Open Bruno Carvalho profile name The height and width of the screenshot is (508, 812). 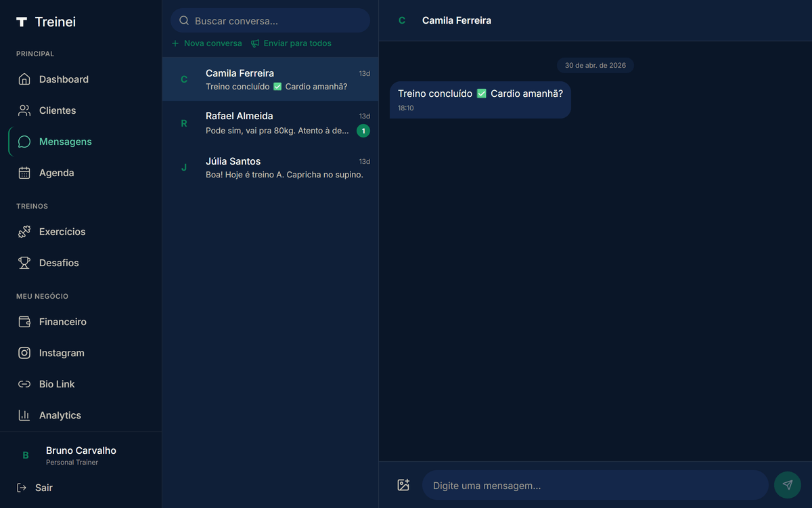(81, 450)
